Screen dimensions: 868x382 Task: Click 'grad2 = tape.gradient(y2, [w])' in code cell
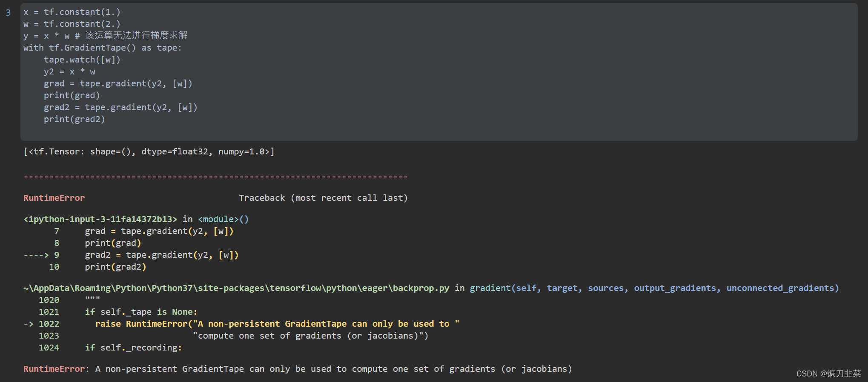[x=120, y=107]
